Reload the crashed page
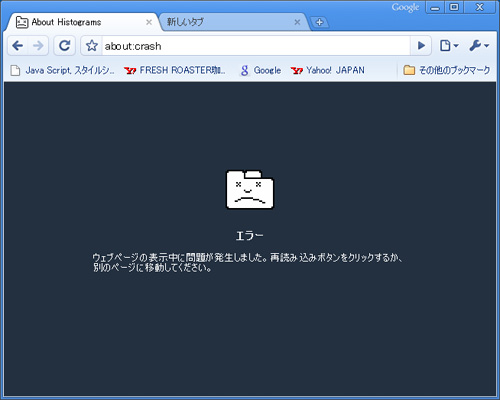 click(x=65, y=45)
